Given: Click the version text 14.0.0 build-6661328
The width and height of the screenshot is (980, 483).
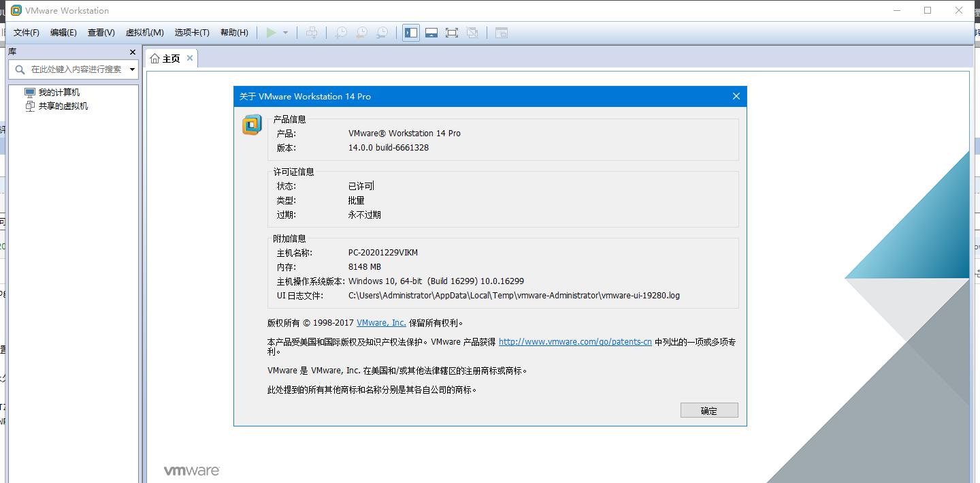Looking at the screenshot, I should (389, 148).
